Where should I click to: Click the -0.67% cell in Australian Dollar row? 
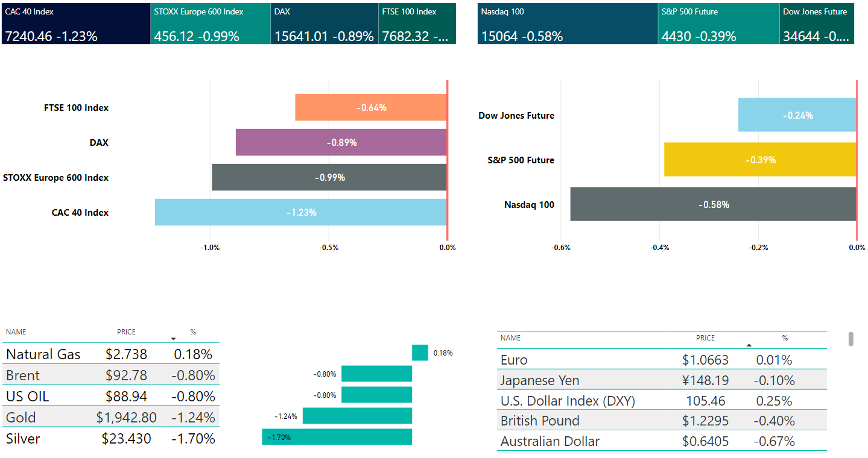pos(774,441)
